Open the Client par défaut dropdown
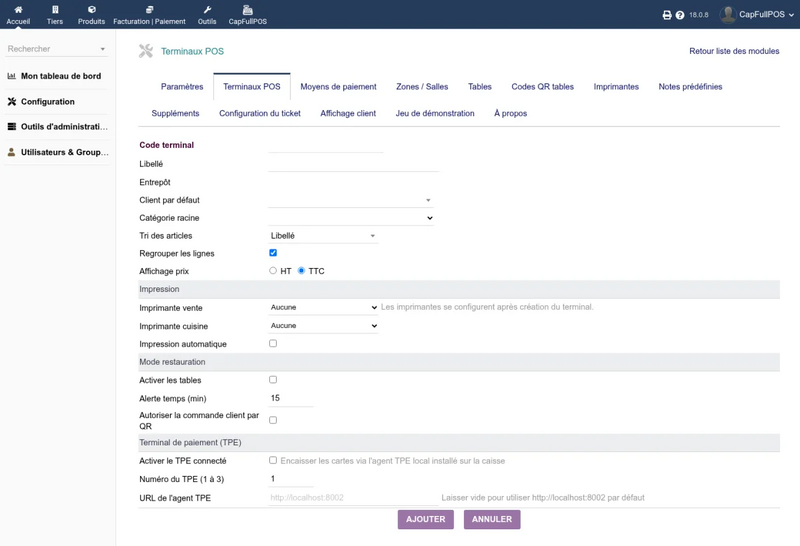 click(x=351, y=200)
